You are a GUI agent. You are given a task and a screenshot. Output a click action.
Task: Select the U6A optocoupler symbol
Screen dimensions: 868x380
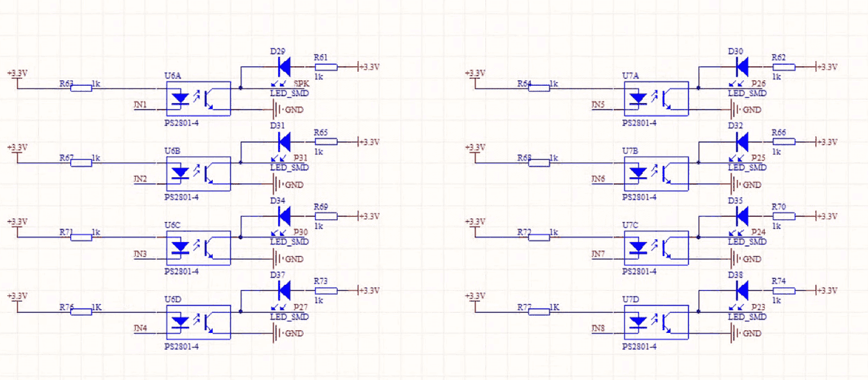(198, 99)
